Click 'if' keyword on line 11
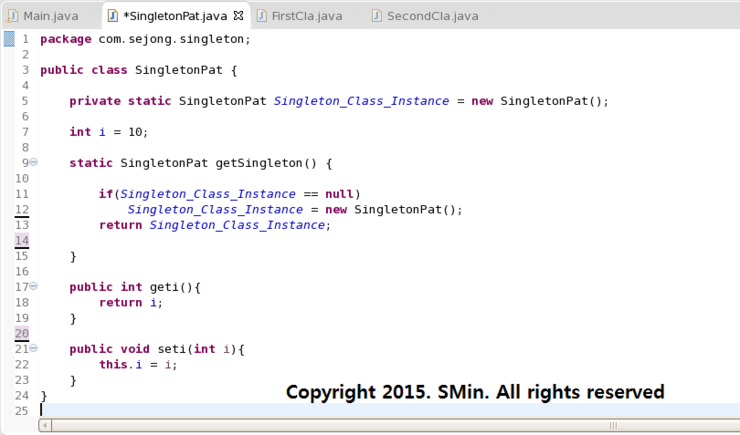The image size is (740, 435). click(x=106, y=194)
